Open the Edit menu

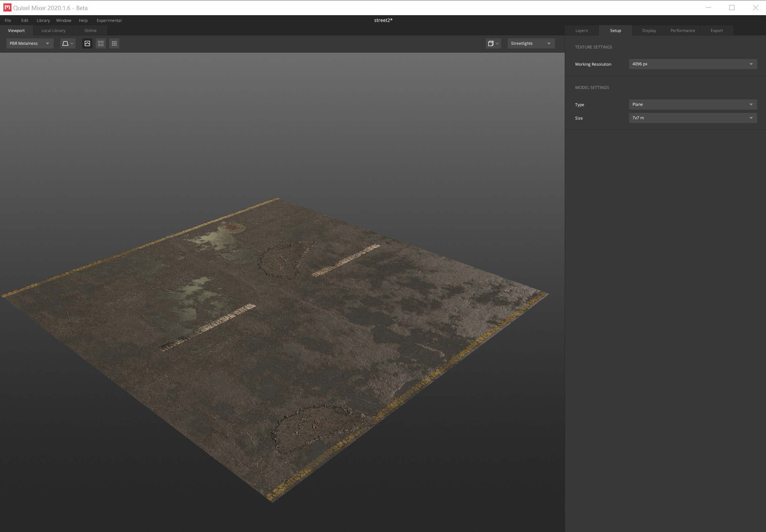point(25,21)
